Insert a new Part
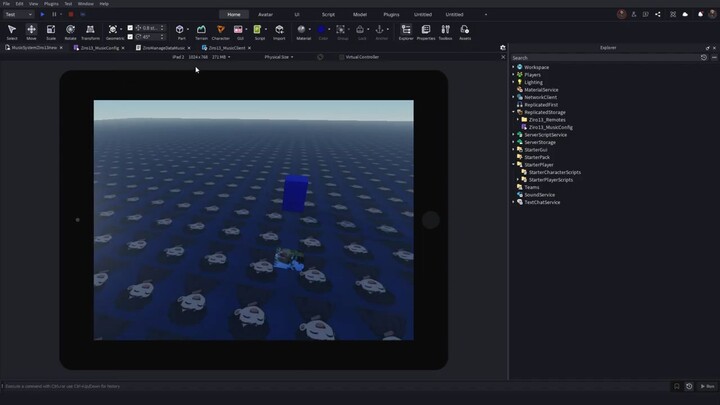Screen dimensions: 720x405 (x=180, y=30)
